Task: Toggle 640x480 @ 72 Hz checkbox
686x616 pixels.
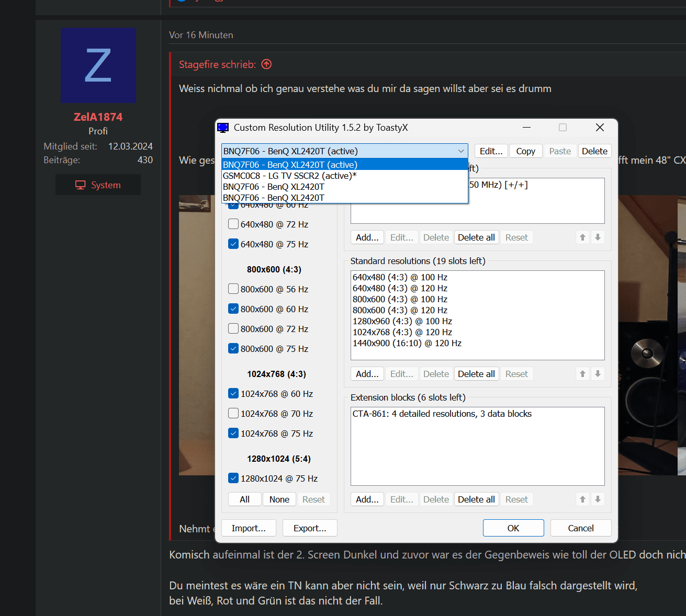Action: click(x=233, y=224)
